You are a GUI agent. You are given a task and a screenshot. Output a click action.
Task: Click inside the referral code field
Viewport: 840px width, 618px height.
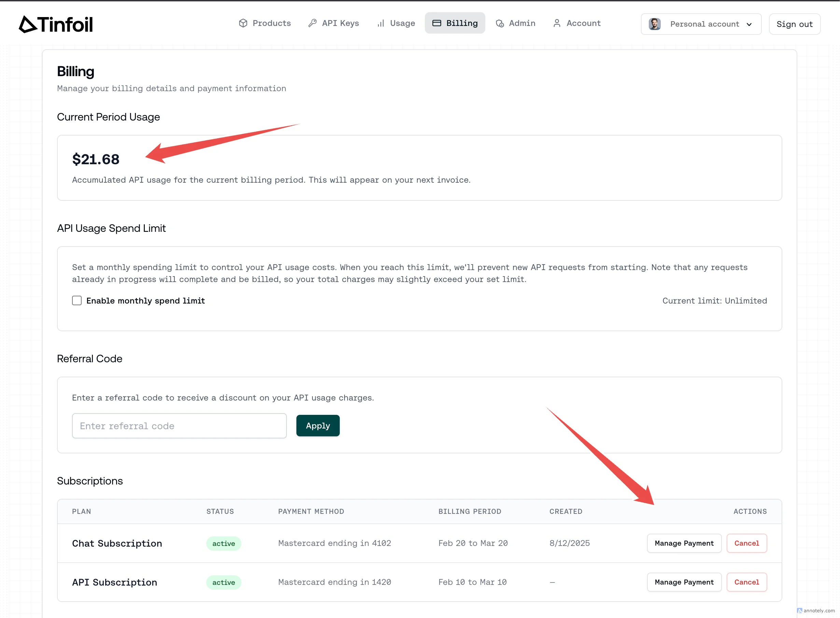pyautogui.click(x=179, y=425)
